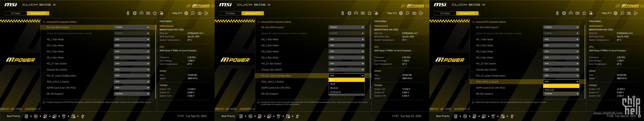Choose x4+x4+x4+x4 option in middle screenshot list
This screenshot has height=121, width=644.
click(x=347, y=92)
